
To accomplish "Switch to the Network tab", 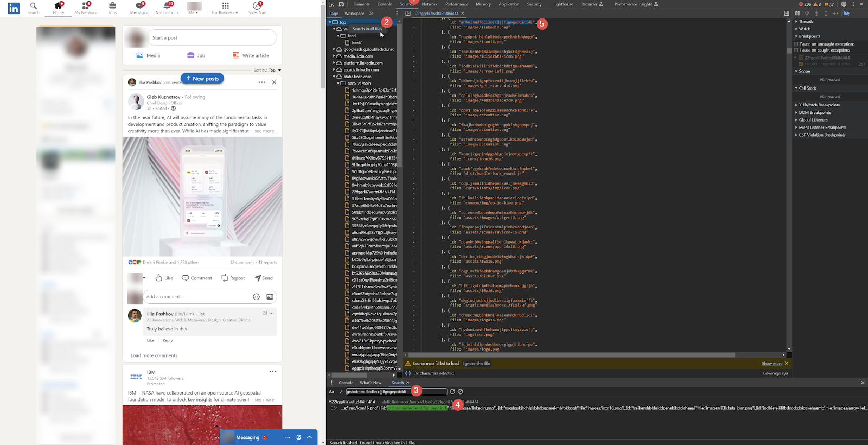I will [x=430, y=4].
